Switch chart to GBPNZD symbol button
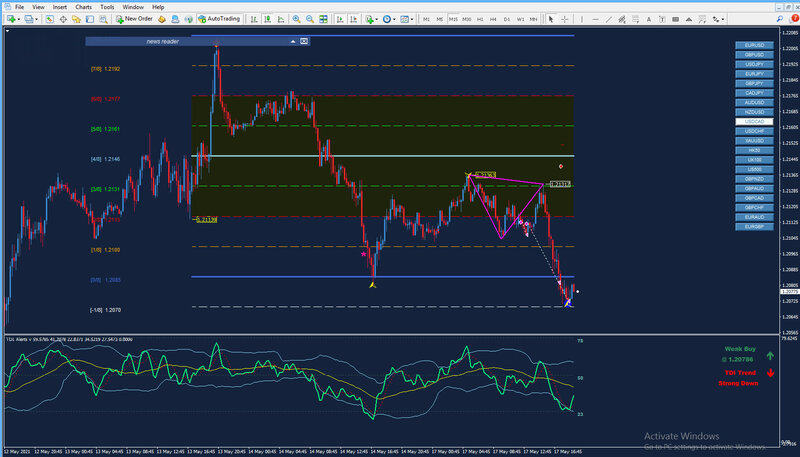This screenshot has height=457, width=800. (x=754, y=179)
